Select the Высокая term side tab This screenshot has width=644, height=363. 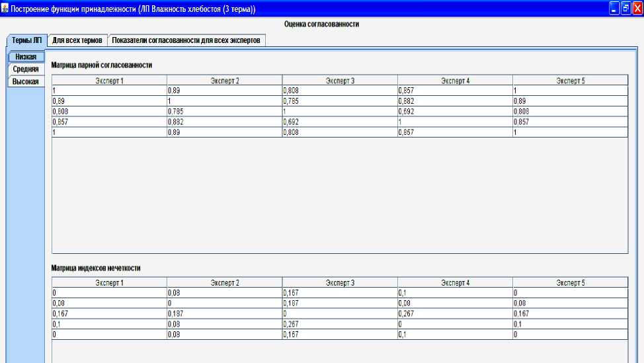[26, 81]
